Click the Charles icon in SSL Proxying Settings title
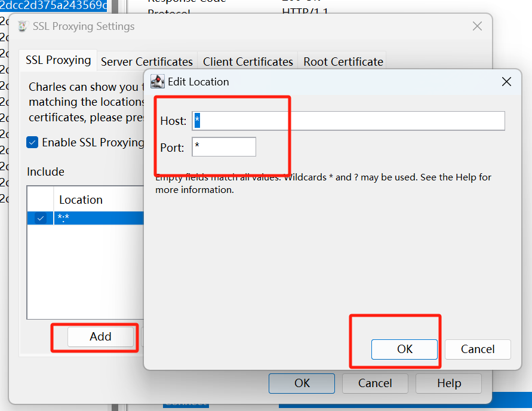This screenshot has width=532, height=411. click(x=23, y=26)
